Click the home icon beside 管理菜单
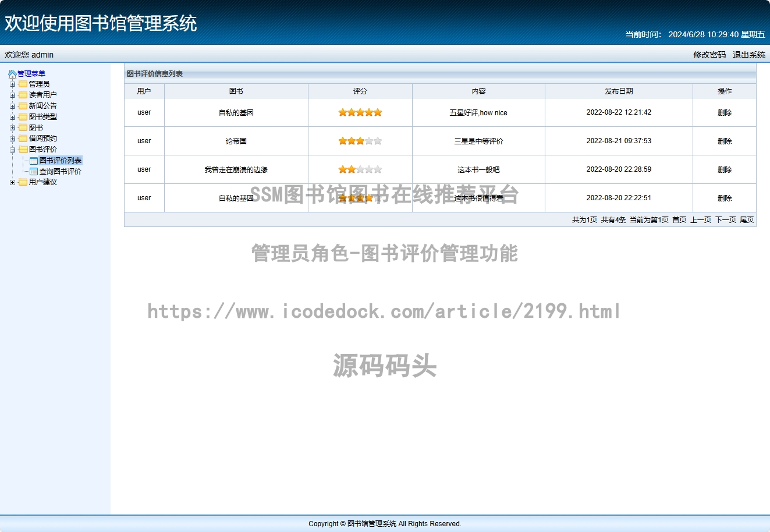 [12, 74]
